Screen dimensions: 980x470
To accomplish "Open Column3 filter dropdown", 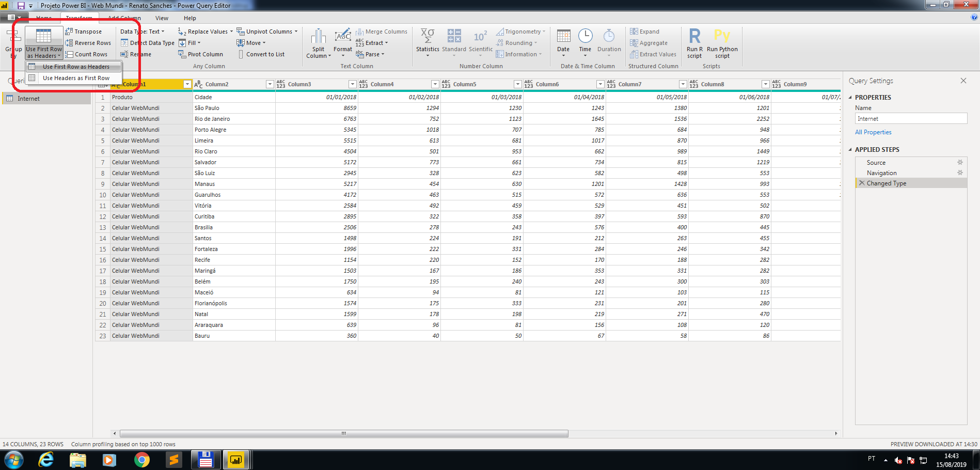I will point(352,84).
